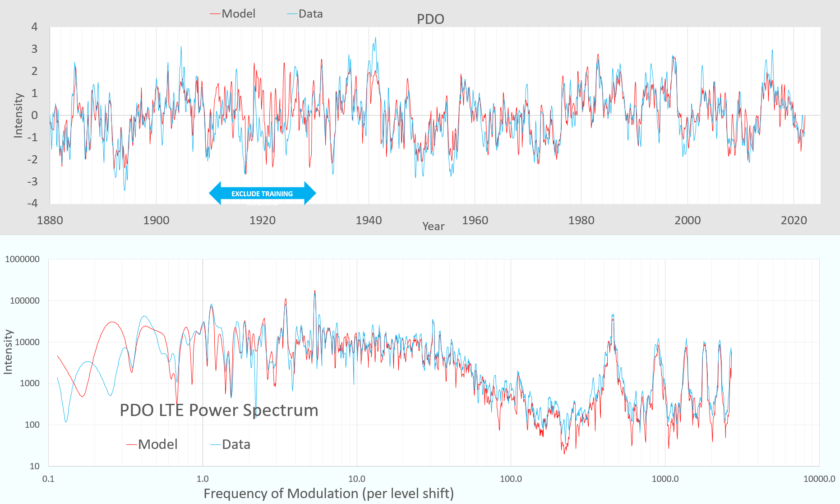The image size is (840, 504).
Task: Click the 4 label on PDO intensity axis
Action: coord(34,27)
